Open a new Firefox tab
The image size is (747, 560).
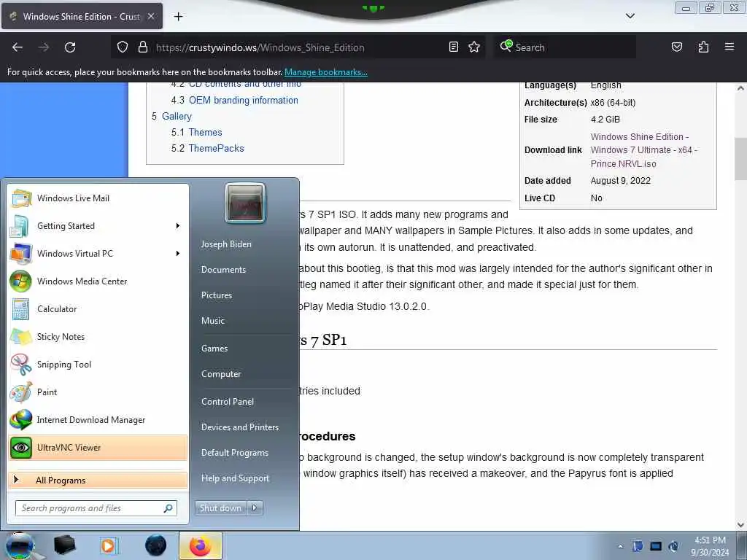point(178,17)
